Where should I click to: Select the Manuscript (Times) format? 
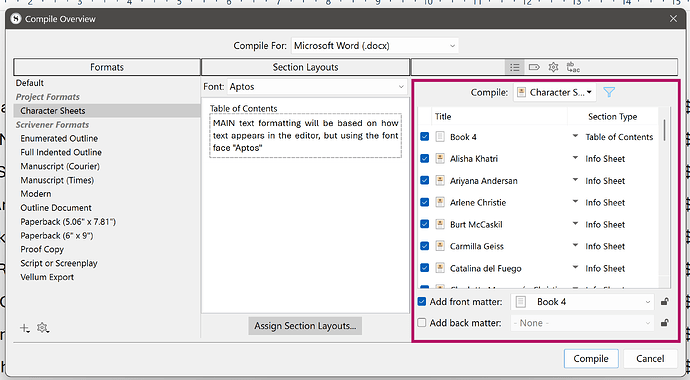click(x=57, y=180)
